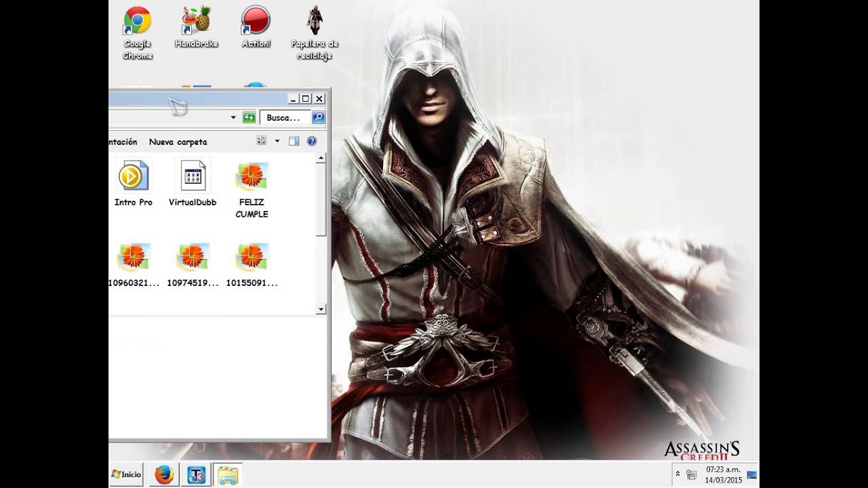Screen dimensions: 868x488
Task: Click the taskbar clock 07:23 a.m.
Action: pyautogui.click(x=723, y=469)
